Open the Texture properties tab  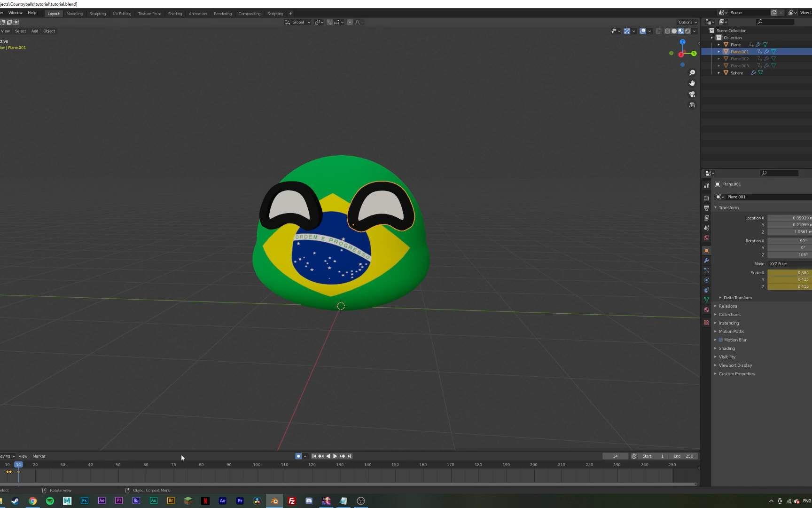point(706,322)
